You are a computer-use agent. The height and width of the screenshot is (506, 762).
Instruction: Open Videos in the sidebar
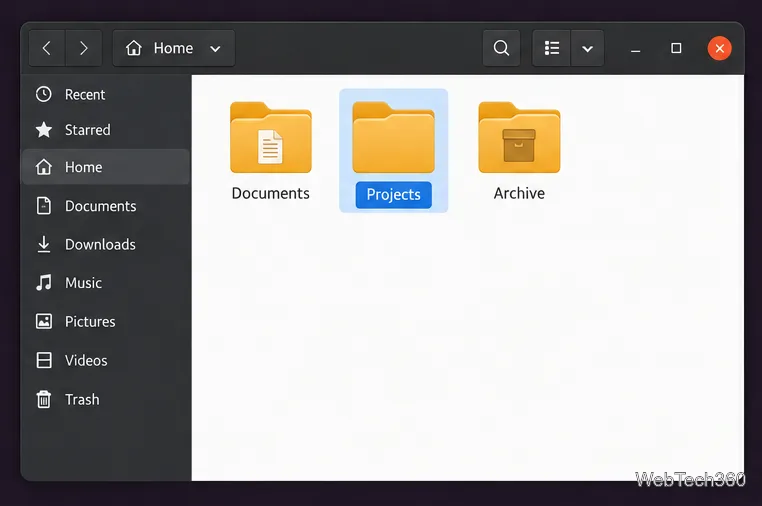[106, 360]
